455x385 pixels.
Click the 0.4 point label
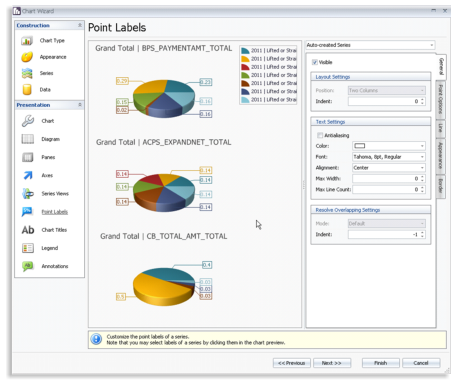207,265
